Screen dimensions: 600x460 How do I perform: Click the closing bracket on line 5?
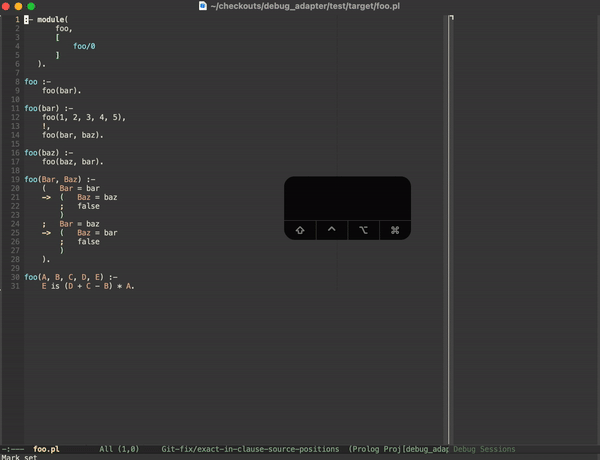(57, 55)
